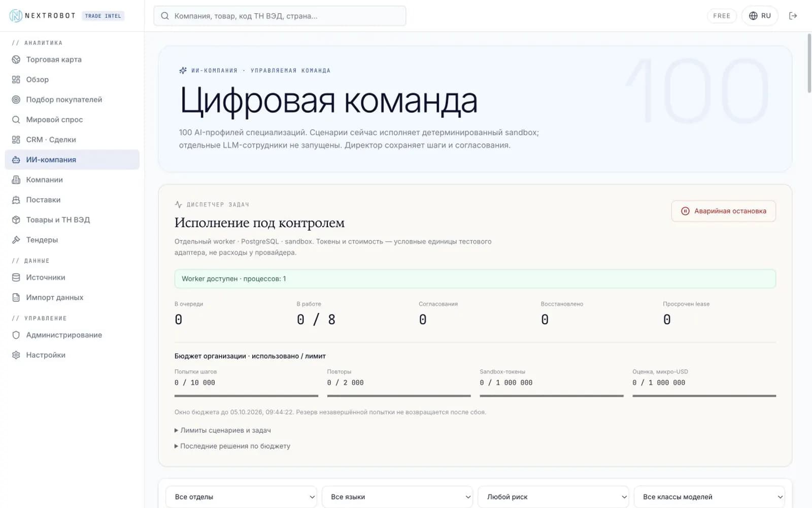The image size is (812, 508).
Task: Open the RU language switcher
Action: coord(760,16)
